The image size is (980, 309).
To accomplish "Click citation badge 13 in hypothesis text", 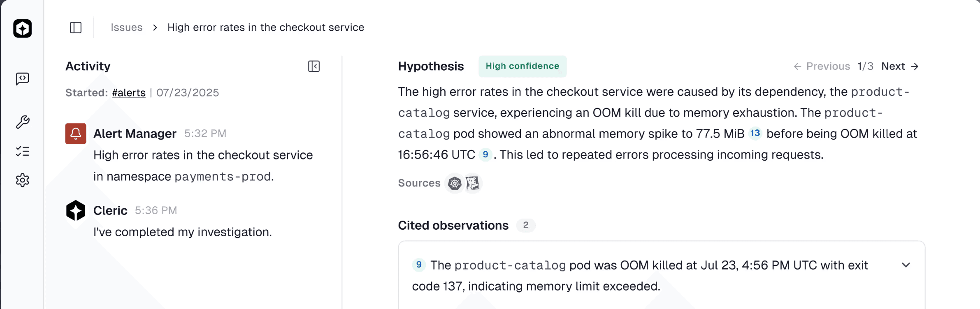I will [755, 133].
